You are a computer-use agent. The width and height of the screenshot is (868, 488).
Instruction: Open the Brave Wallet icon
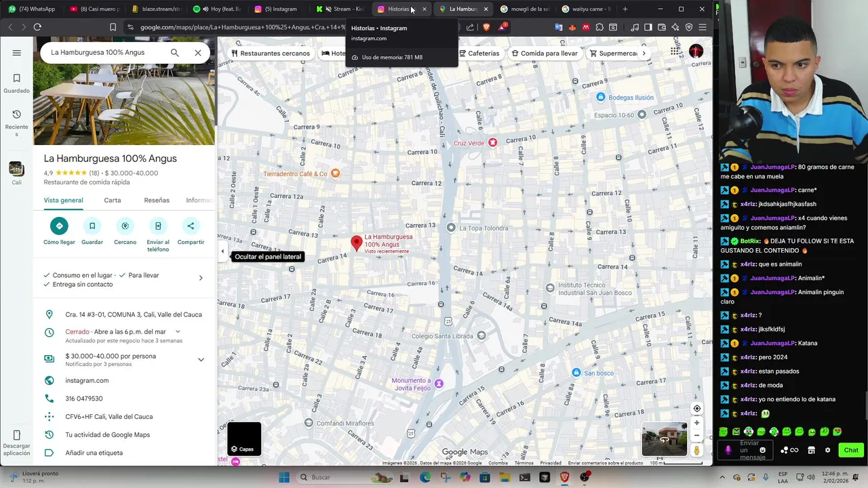pyautogui.click(x=661, y=27)
